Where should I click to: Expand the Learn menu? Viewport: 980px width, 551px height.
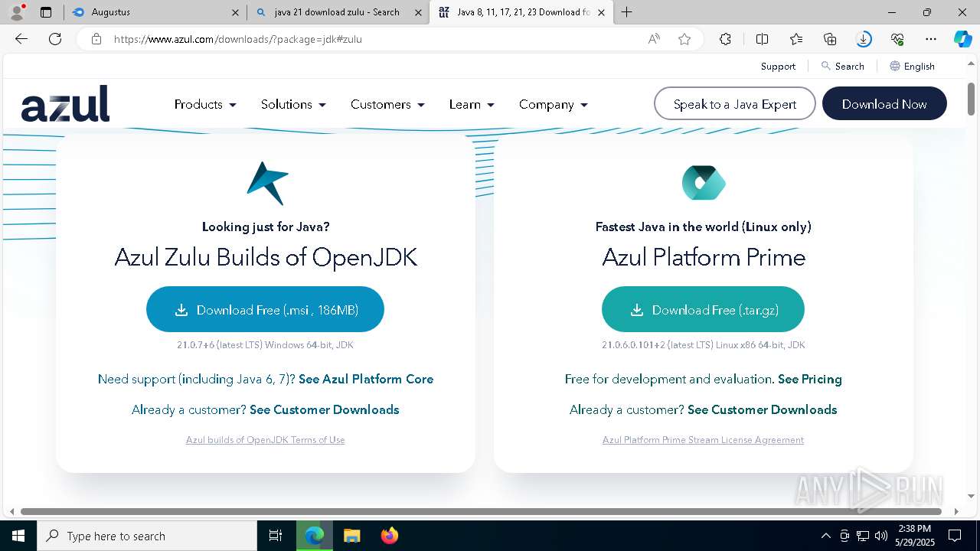click(472, 104)
